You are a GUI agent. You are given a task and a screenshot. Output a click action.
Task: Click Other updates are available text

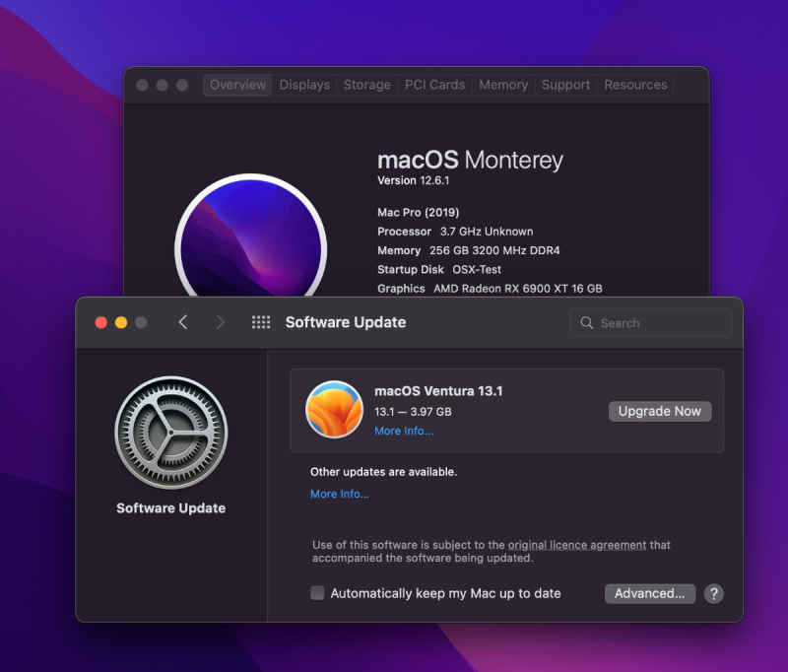[x=383, y=472]
